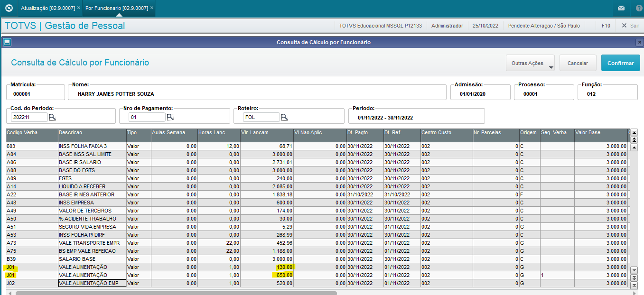Screen dimensions: 644x295
Task: Click the dialog window icon in title bar
Action: (x=7, y=42)
